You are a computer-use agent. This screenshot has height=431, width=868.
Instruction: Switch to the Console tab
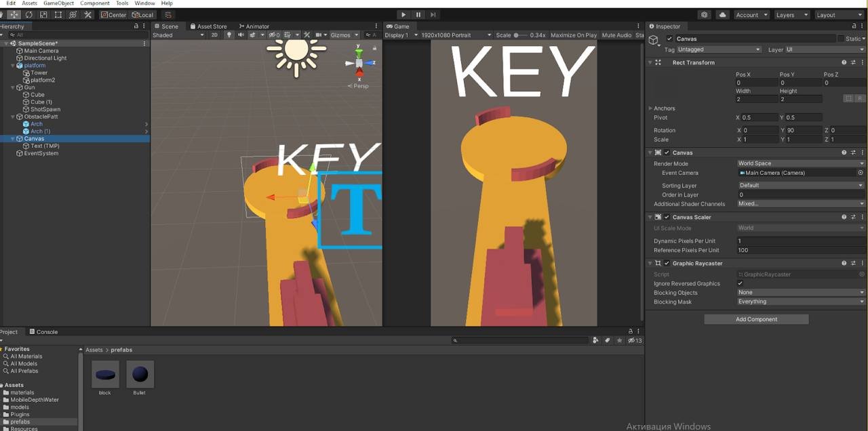coord(43,332)
